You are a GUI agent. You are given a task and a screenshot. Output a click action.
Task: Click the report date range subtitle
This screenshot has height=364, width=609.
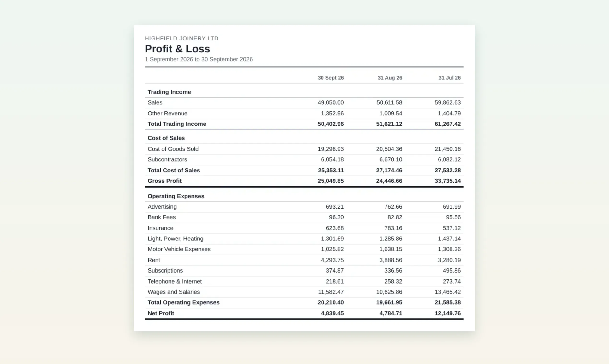199,59
